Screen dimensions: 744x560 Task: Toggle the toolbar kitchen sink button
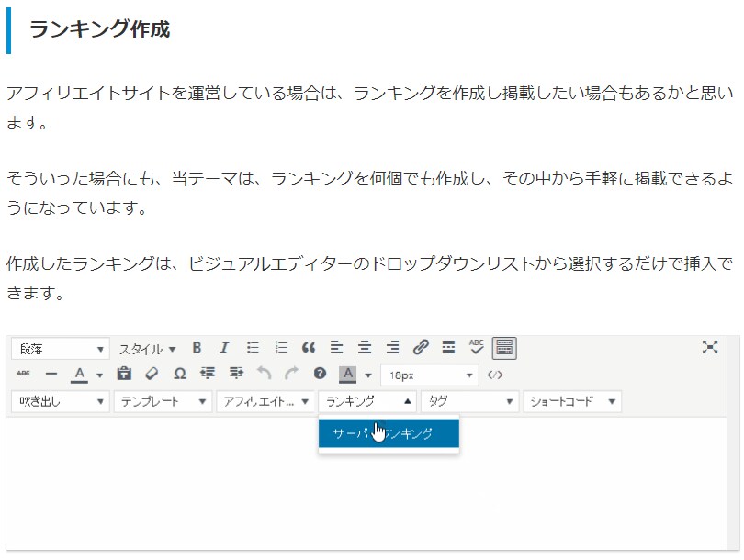pyautogui.click(x=504, y=349)
